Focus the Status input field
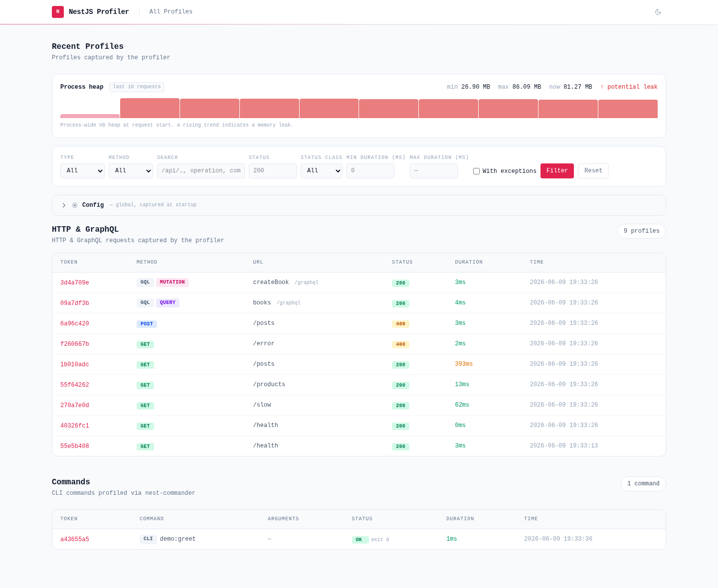 tap(273, 171)
